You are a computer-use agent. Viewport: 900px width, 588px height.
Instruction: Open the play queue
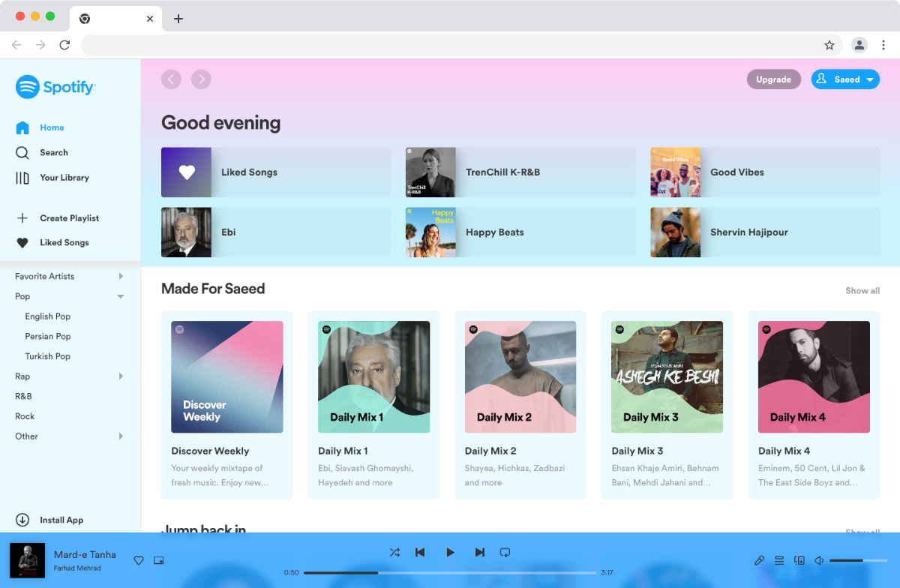(x=779, y=560)
